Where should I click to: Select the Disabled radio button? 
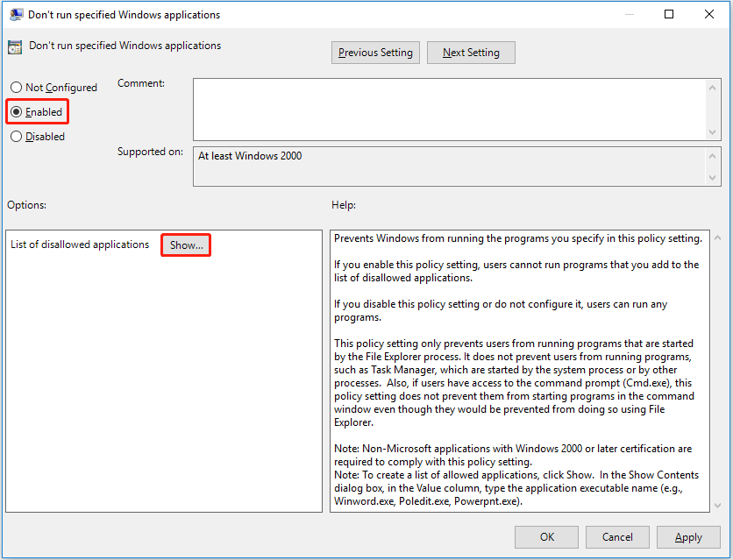(16, 136)
